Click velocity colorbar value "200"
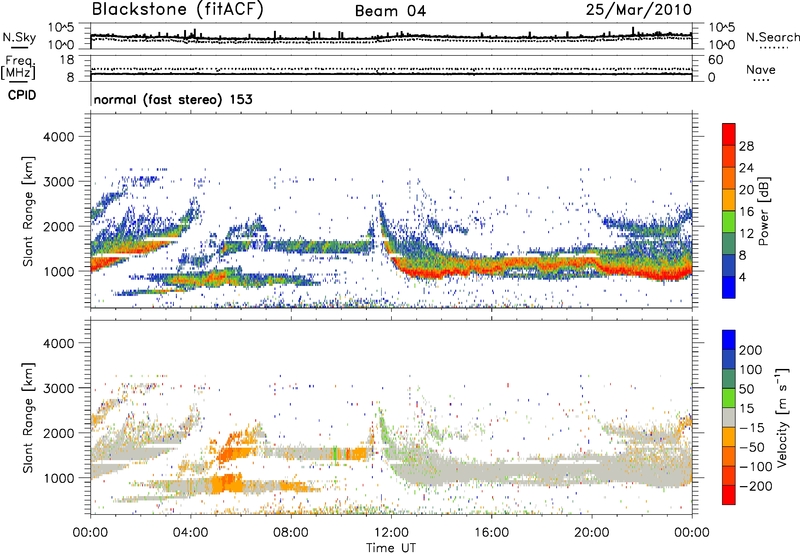The width and height of the screenshot is (800, 554). coord(751,350)
